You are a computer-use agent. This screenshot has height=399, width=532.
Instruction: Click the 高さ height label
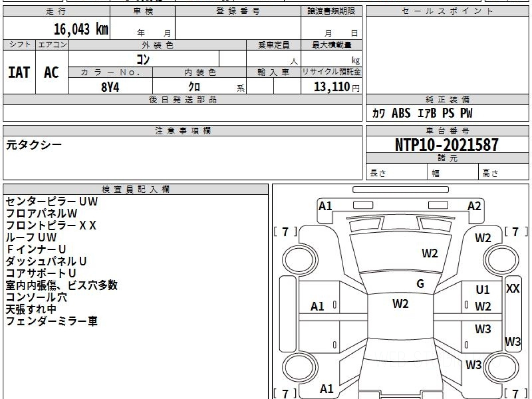click(490, 174)
